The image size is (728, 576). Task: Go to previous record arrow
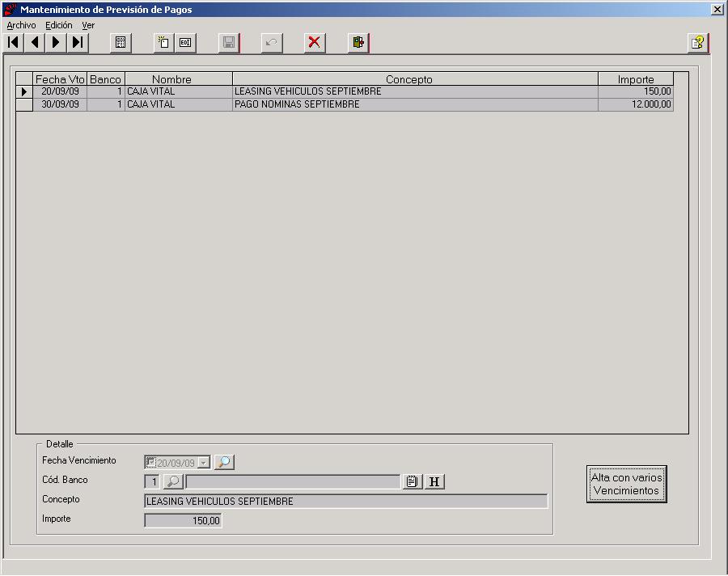[x=34, y=43]
